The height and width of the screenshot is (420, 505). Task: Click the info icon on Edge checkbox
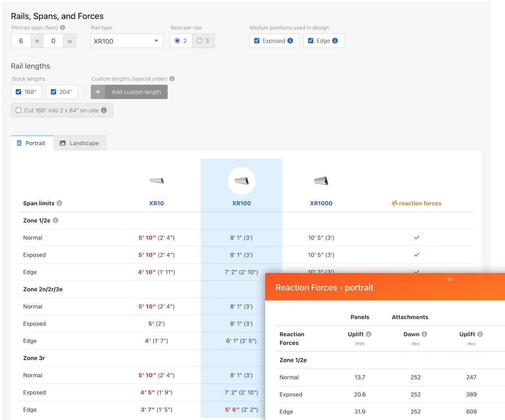(x=335, y=41)
